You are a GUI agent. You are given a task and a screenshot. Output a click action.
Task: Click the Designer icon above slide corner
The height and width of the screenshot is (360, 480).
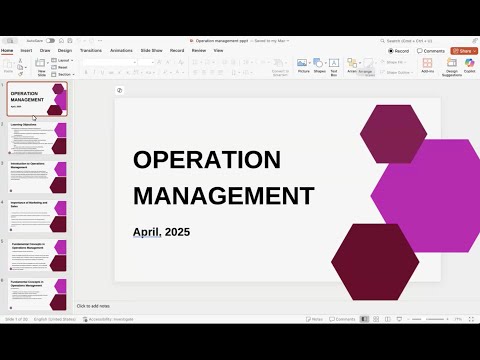[120, 90]
